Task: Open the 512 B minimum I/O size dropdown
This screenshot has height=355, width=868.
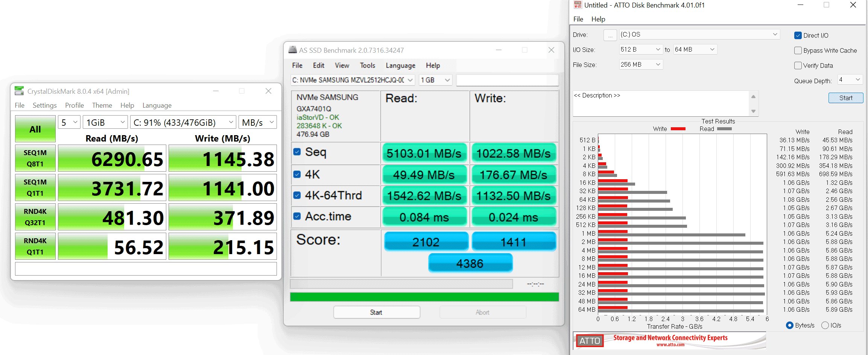Action: [641, 49]
